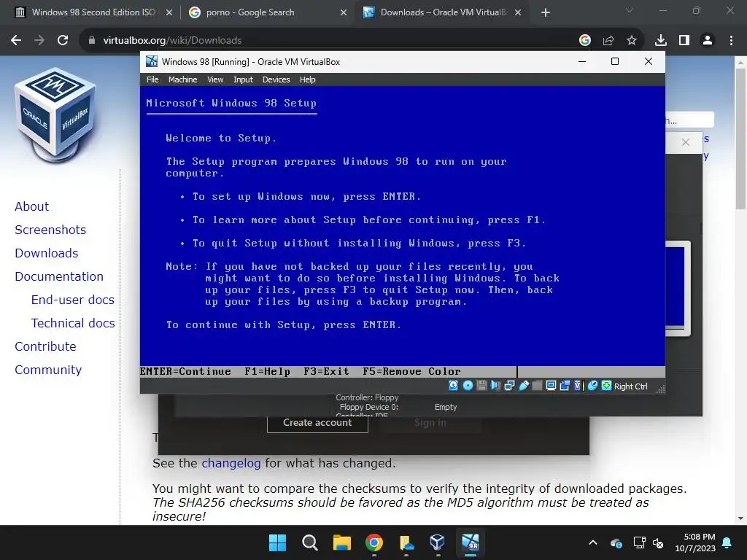Click the mouse integration status icon
This screenshot has height=560, width=747.
click(592, 386)
